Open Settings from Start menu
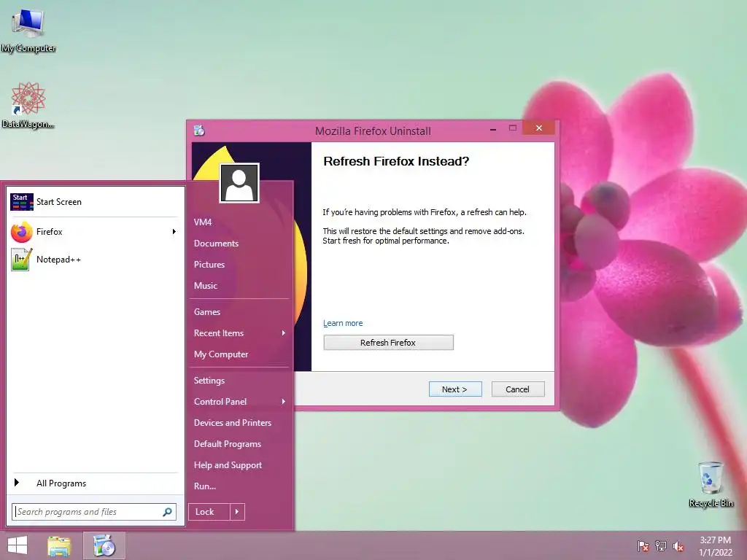Image resolution: width=747 pixels, height=560 pixels. click(209, 381)
